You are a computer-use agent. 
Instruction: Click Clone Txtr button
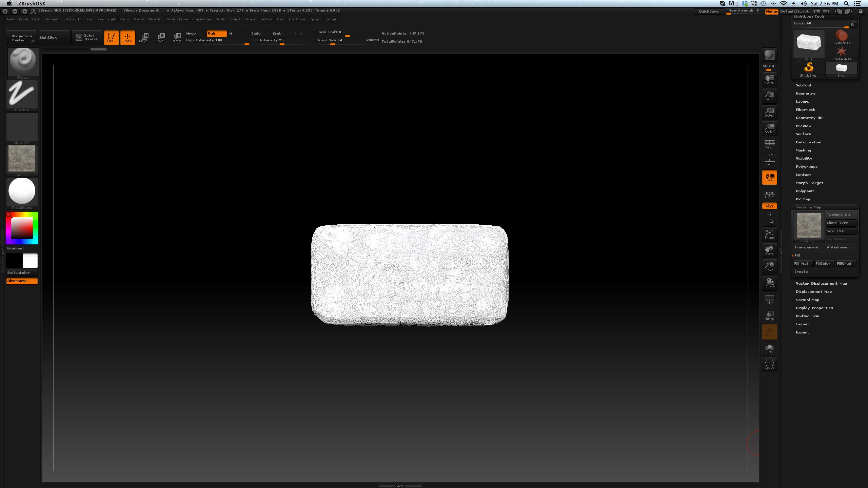coord(841,223)
